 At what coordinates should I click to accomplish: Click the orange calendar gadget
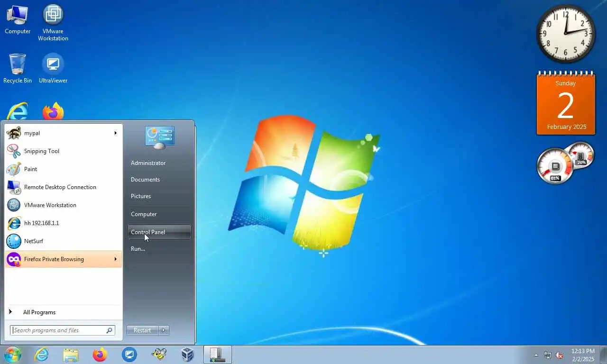pyautogui.click(x=566, y=103)
